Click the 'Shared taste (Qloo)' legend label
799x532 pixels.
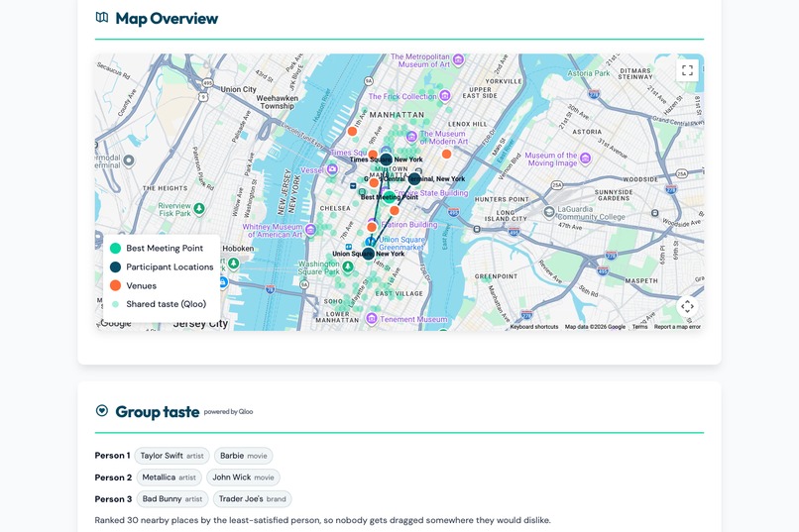(x=167, y=304)
